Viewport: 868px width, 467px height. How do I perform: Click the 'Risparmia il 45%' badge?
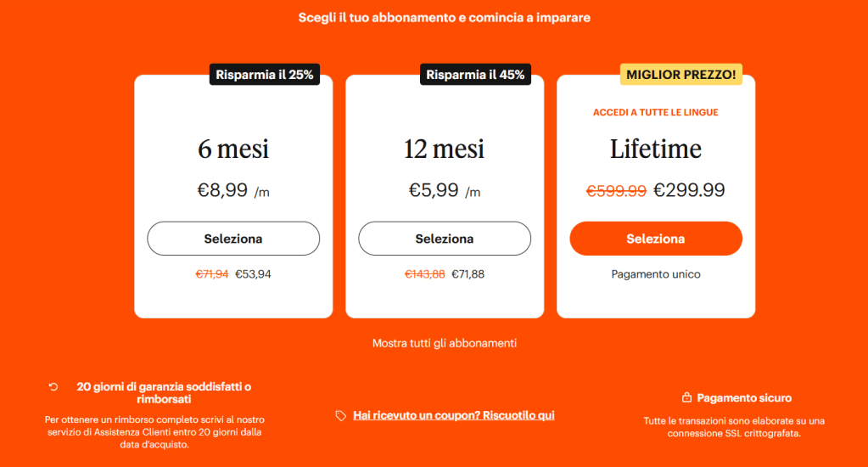pyautogui.click(x=475, y=75)
